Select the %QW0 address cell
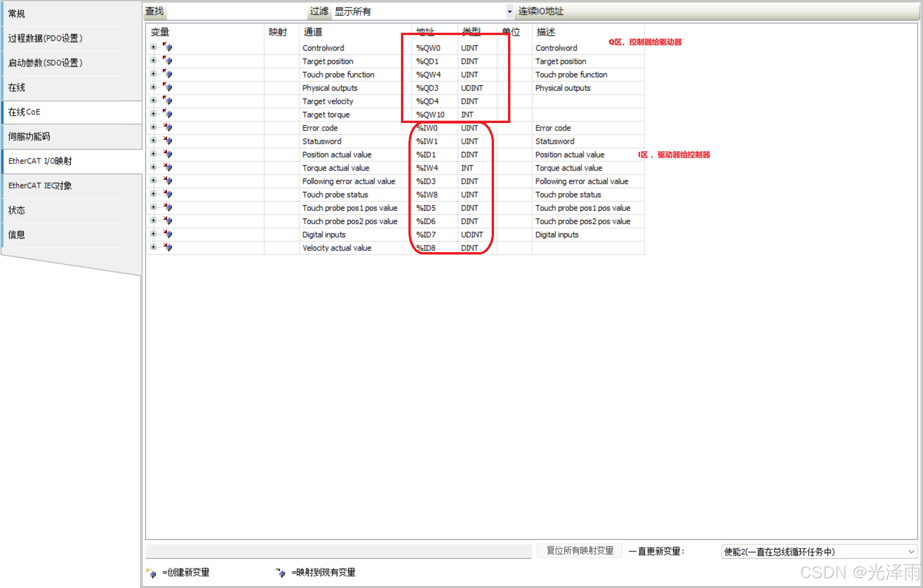 [x=429, y=48]
